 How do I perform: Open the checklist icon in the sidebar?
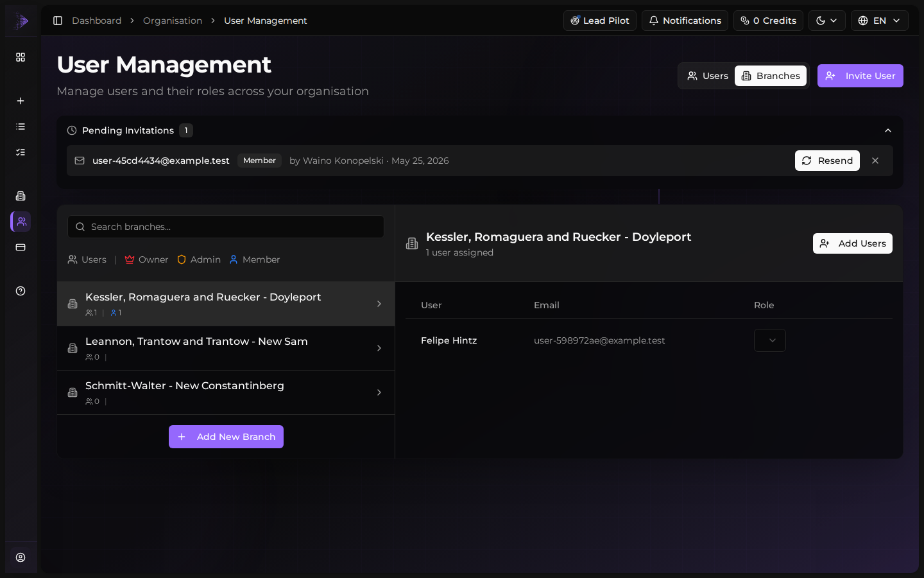click(x=21, y=152)
